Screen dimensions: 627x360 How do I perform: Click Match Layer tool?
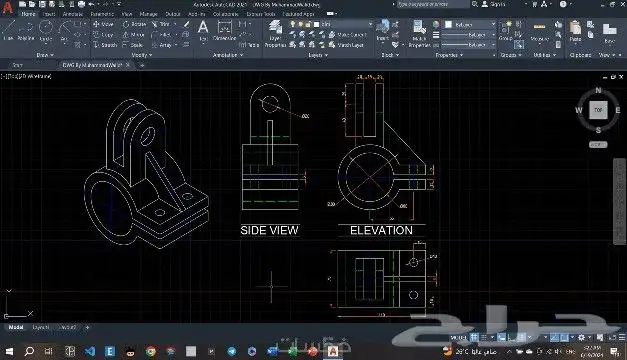tap(345, 45)
